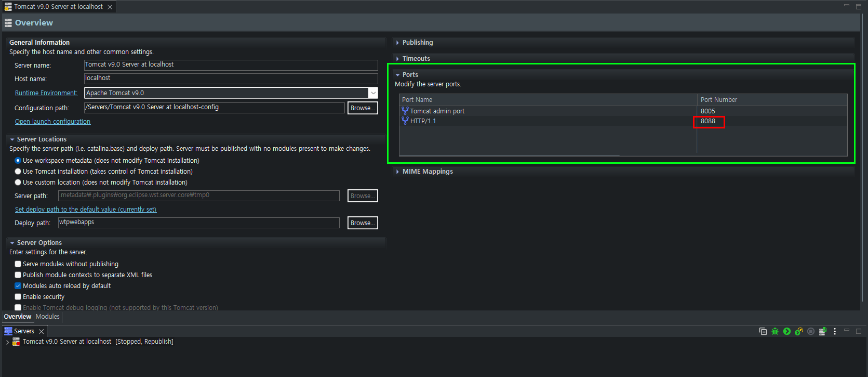868x377 pixels.
Task: Click the Deploy path field
Action: click(199, 223)
